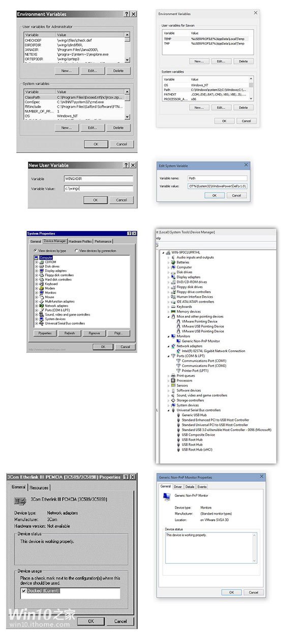The height and width of the screenshot is (644, 305).
Task: Click the Processors icon in Device Manager
Action: (173, 380)
